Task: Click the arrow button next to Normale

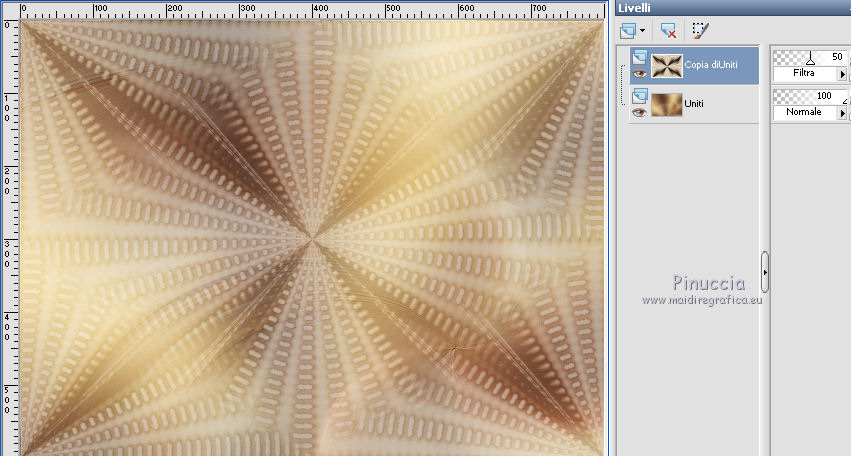Action: coord(842,113)
